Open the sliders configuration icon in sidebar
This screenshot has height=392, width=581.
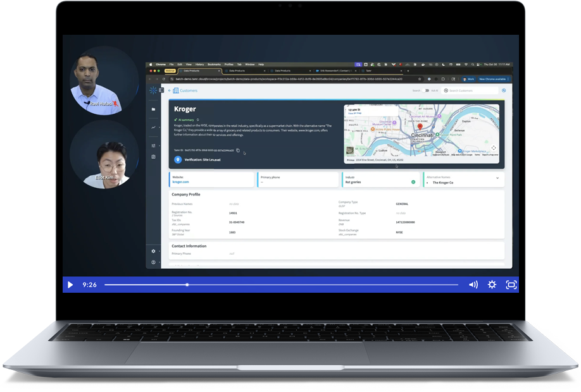click(153, 145)
